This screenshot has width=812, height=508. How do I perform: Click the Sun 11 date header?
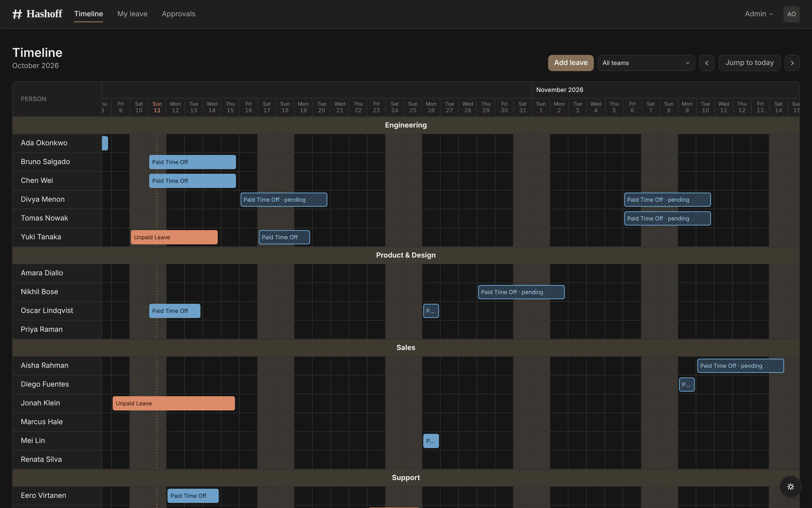pos(157,107)
